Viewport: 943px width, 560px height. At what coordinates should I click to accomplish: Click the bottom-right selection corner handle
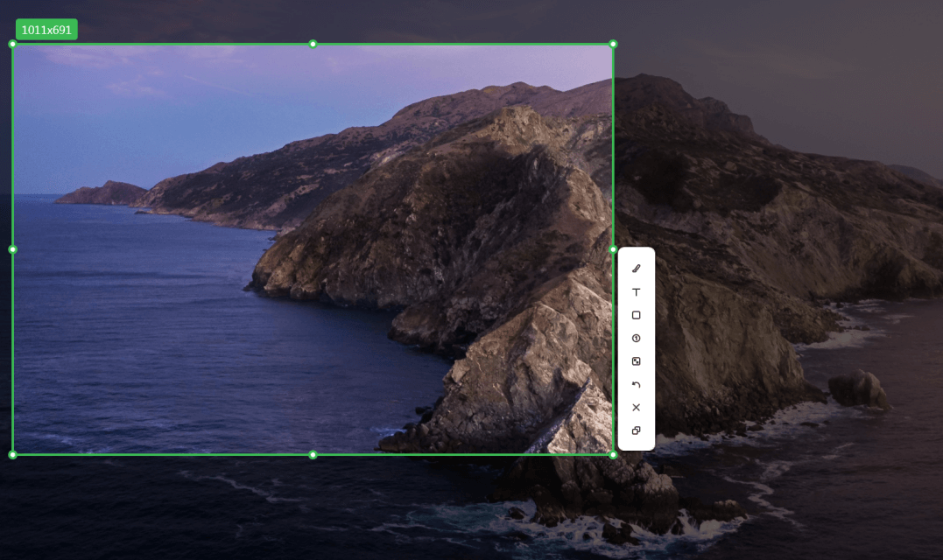click(x=613, y=455)
